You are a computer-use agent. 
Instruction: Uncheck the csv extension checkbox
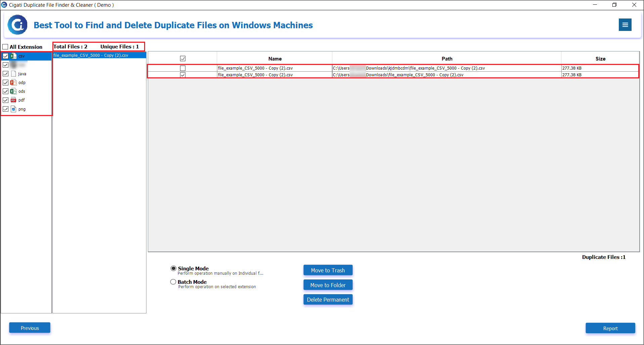(x=5, y=56)
